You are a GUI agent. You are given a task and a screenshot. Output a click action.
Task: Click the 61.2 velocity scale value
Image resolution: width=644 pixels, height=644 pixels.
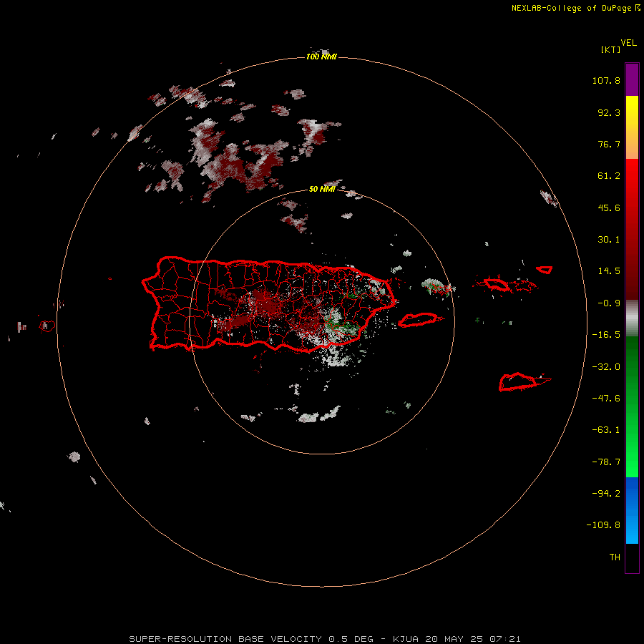pyautogui.click(x=609, y=176)
